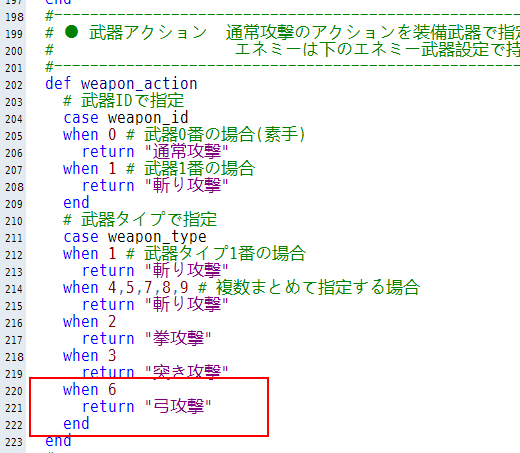520x453 pixels.
Task: Click 'end' on line 209
Action: [x=76, y=203]
